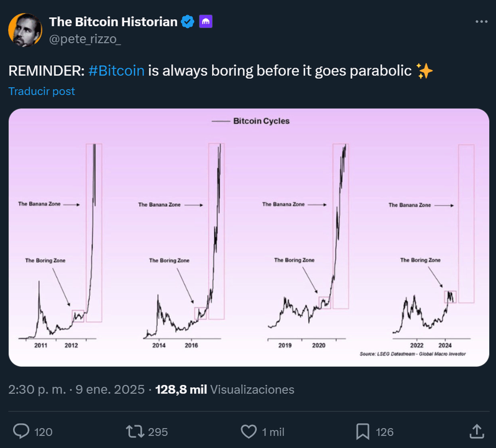Open the @pete_rizzo_ handle link
496x448 pixels.
pos(85,38)
